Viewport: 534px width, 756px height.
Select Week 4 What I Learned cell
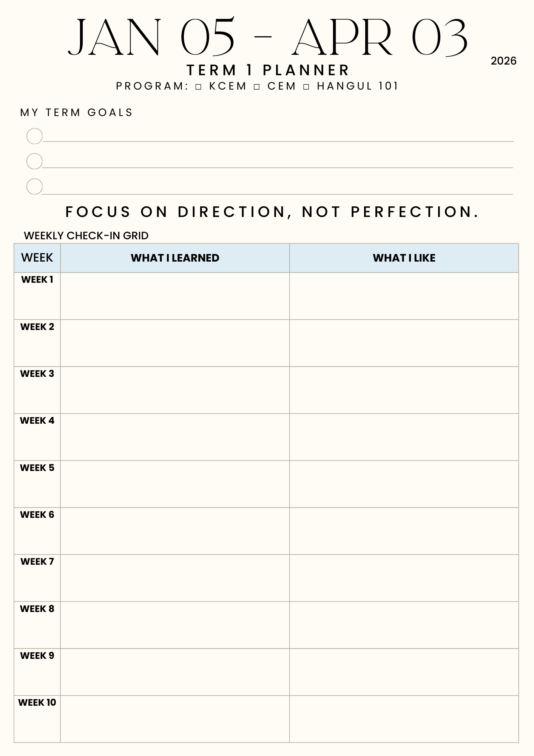click(x=175, y=437)
